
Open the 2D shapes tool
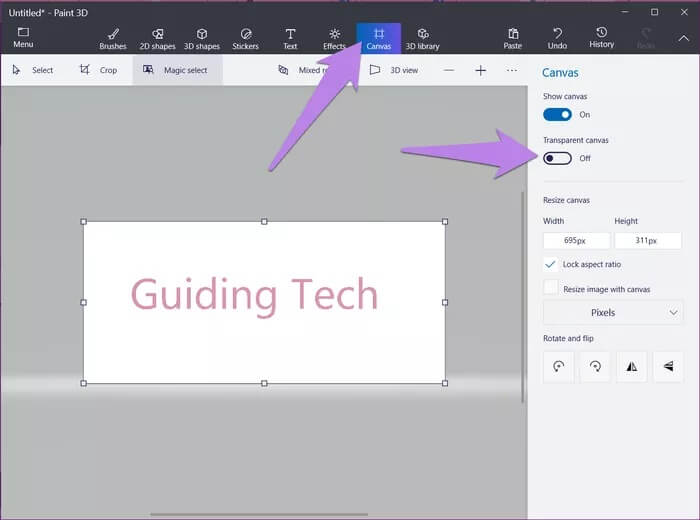pos(157,39)
